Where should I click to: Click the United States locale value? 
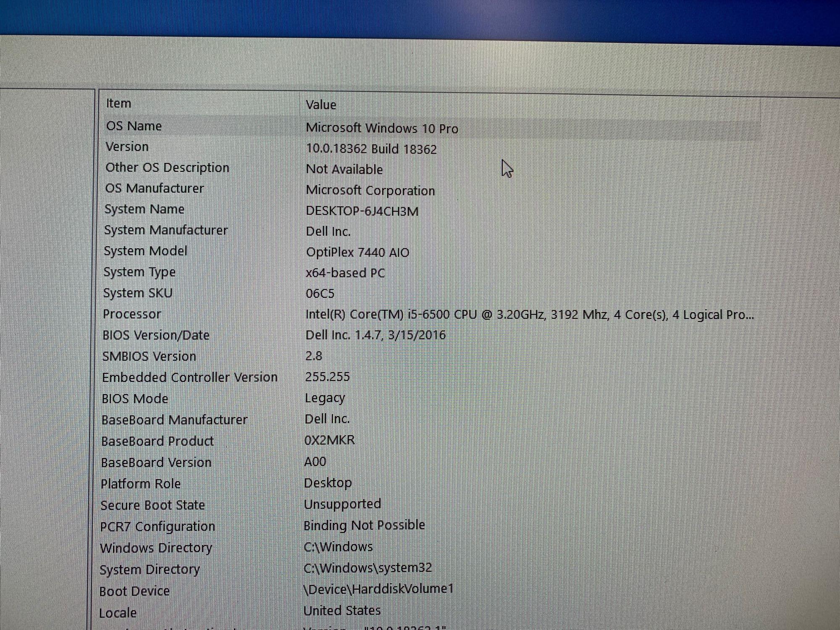tap(342, 610)
